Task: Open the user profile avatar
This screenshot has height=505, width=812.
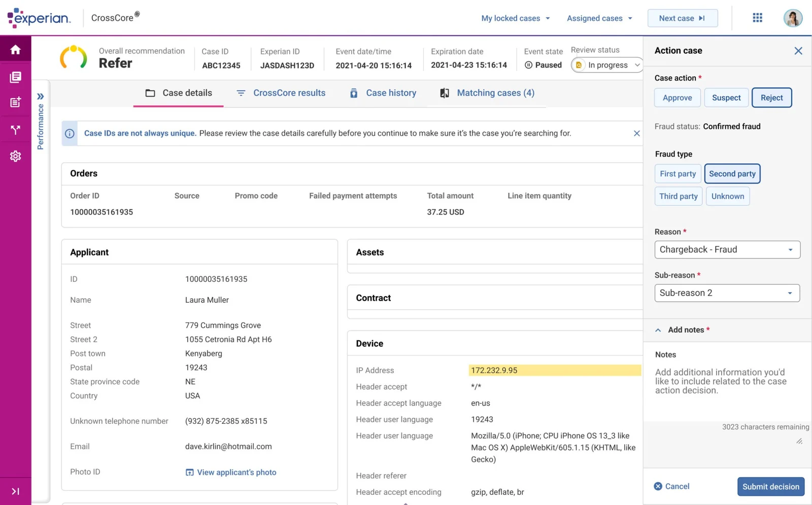Action: tap(793, 18)
